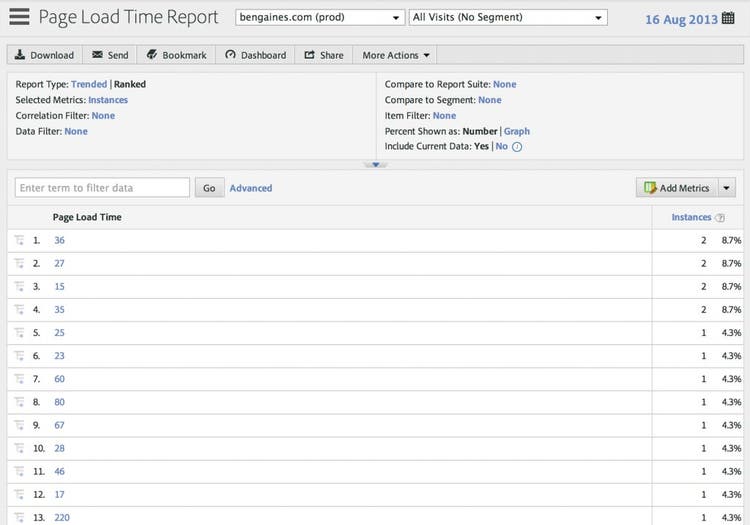
Task: Click the calendar icon beside the date
Action: coord(740,19)
